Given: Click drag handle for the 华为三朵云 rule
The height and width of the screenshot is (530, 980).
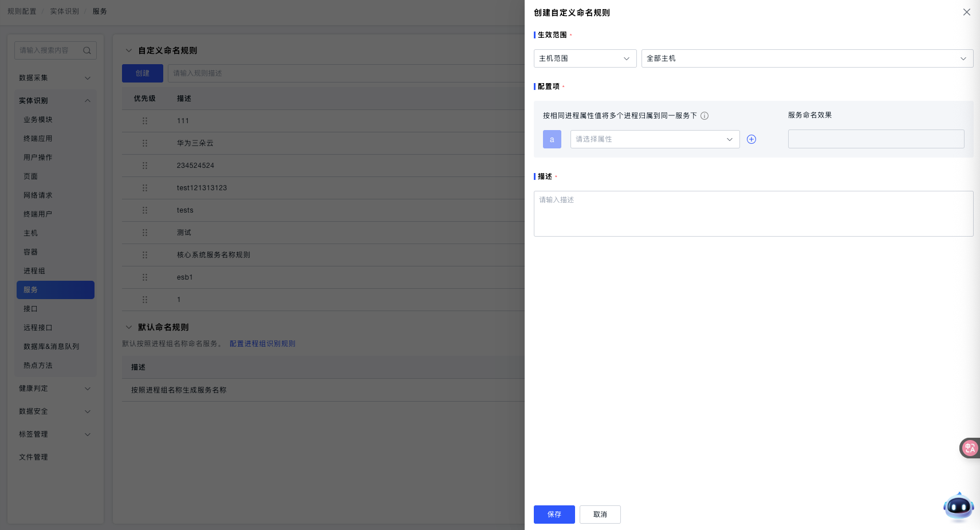Looking at the screenshot, I should click(145, 143).
